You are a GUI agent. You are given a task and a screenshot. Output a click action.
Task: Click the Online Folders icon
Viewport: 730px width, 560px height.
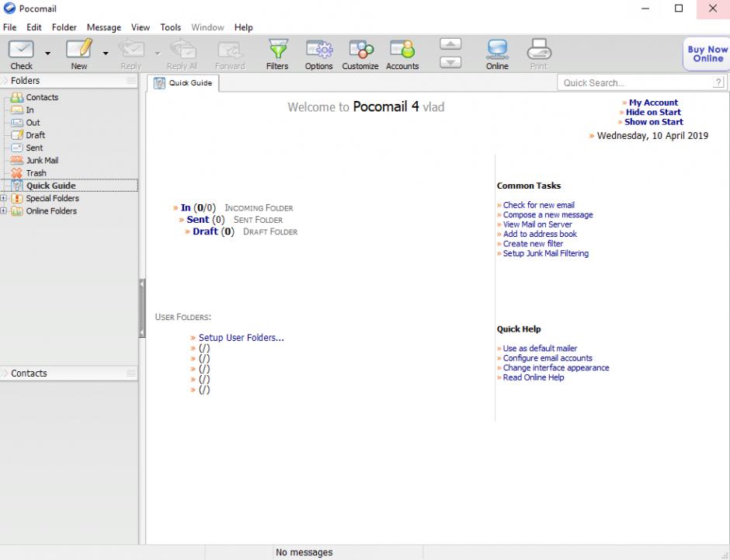[x=17, y=210]
